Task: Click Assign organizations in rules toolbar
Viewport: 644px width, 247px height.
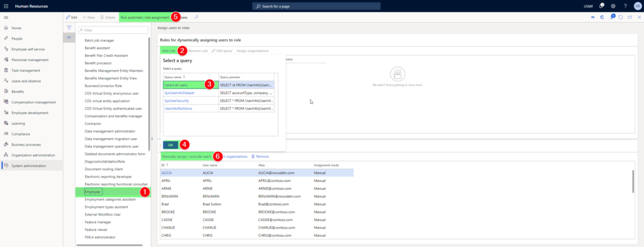Action: pyautogui.click(x=253, y=50)
